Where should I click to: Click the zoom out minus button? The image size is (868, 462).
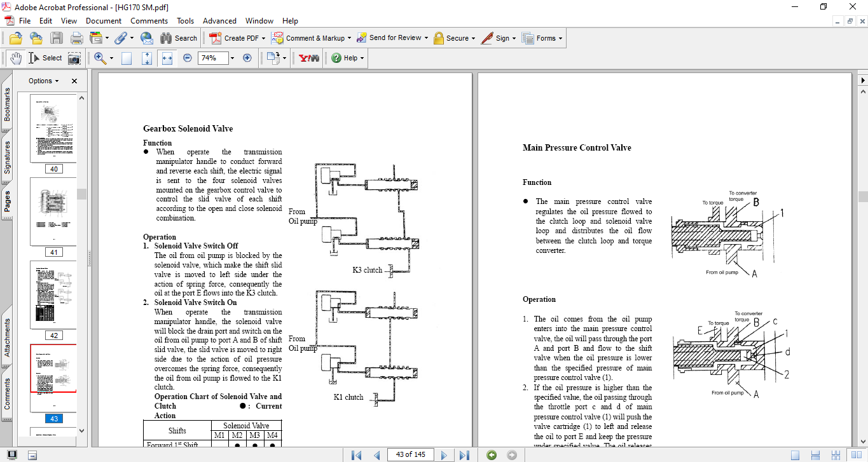[x=188, y=58]
